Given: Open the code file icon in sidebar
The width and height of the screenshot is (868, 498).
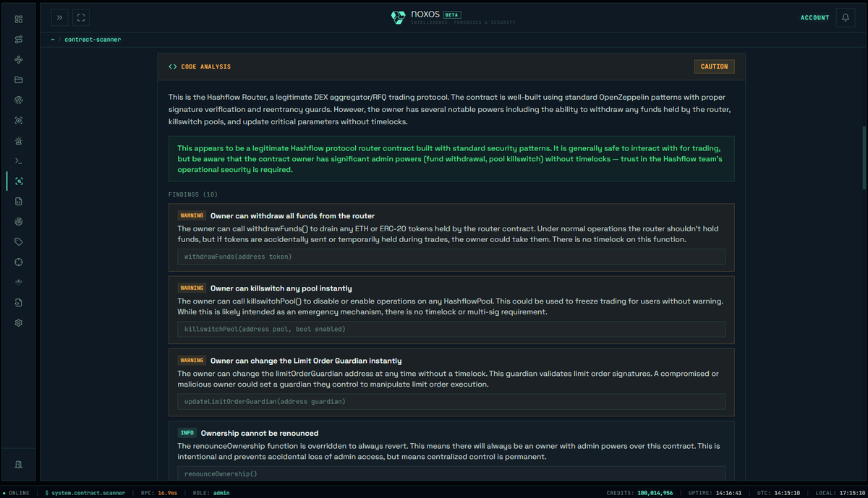Looking at the screenshot, I should [x=19, y=201].
